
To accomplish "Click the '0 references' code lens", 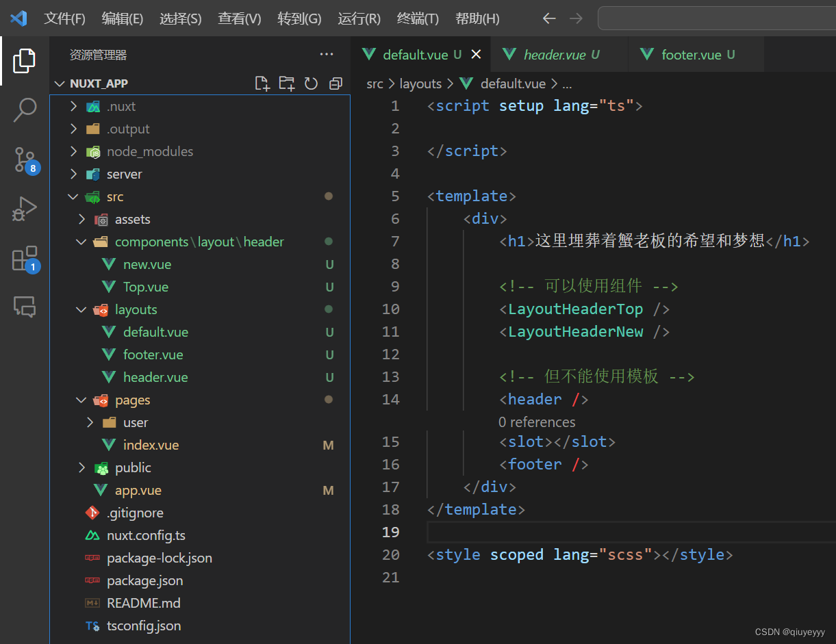I will 537,422.
